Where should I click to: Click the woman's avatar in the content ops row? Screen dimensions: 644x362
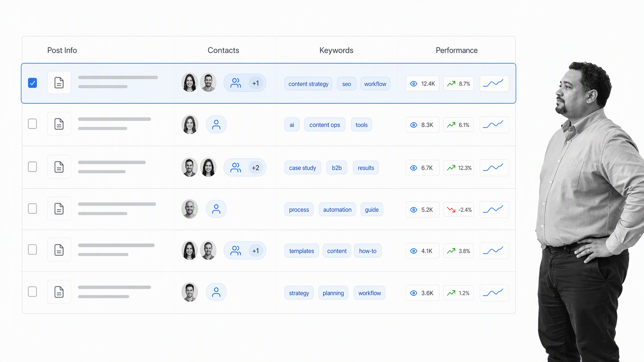190,125
